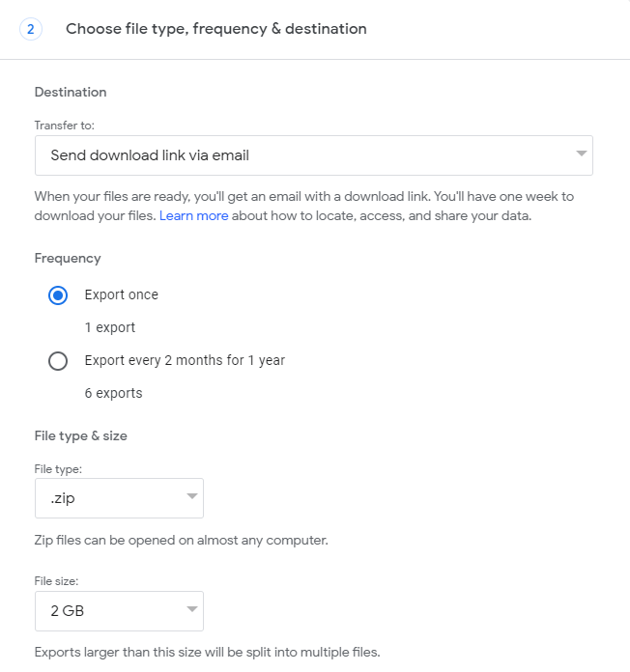
Task: Click the "Export once" label text
Action: 122,294
